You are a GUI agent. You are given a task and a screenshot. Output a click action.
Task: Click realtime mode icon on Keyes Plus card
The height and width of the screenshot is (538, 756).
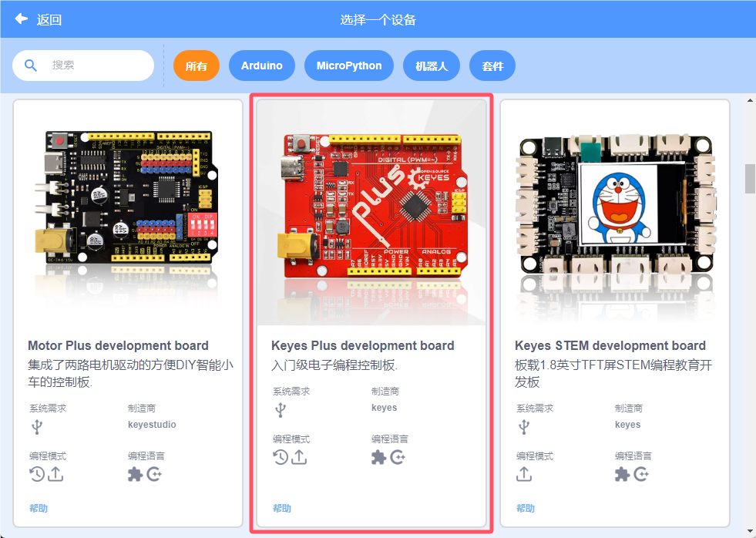[x=281, y=457]
